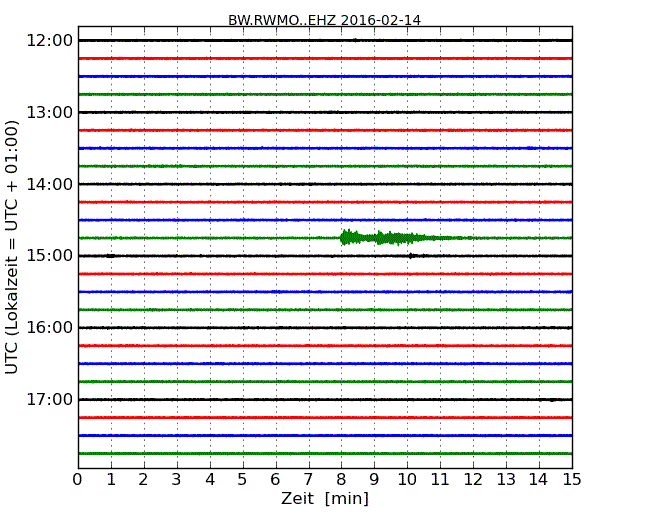This screenshot has height=520, width=650.
Task: Click x-axis tick label 7
Action: [x=308, y=480]
